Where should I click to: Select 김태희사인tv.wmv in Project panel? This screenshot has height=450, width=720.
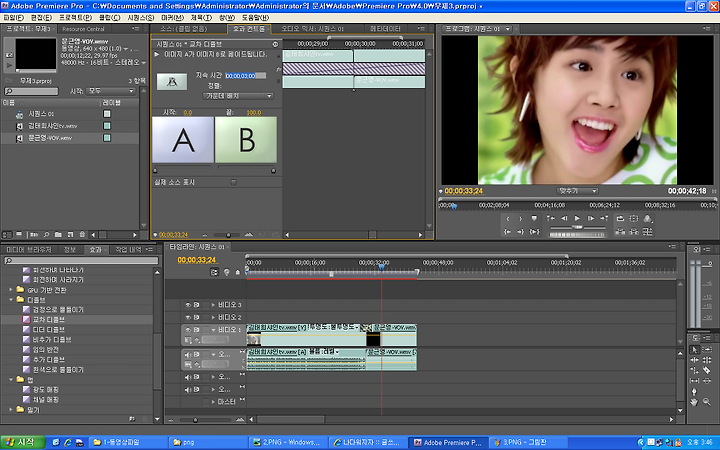click(x=53, y=126)
